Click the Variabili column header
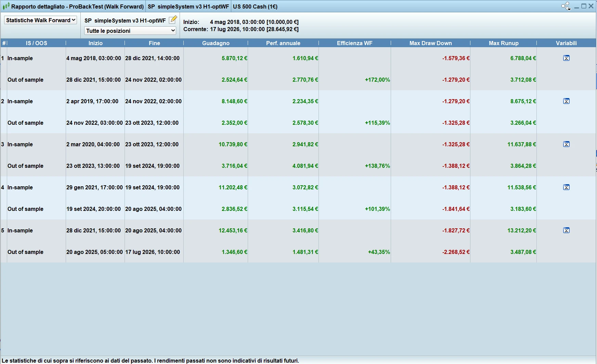Image resolution: width=597 pixels, height=364 pixels. 566,43
